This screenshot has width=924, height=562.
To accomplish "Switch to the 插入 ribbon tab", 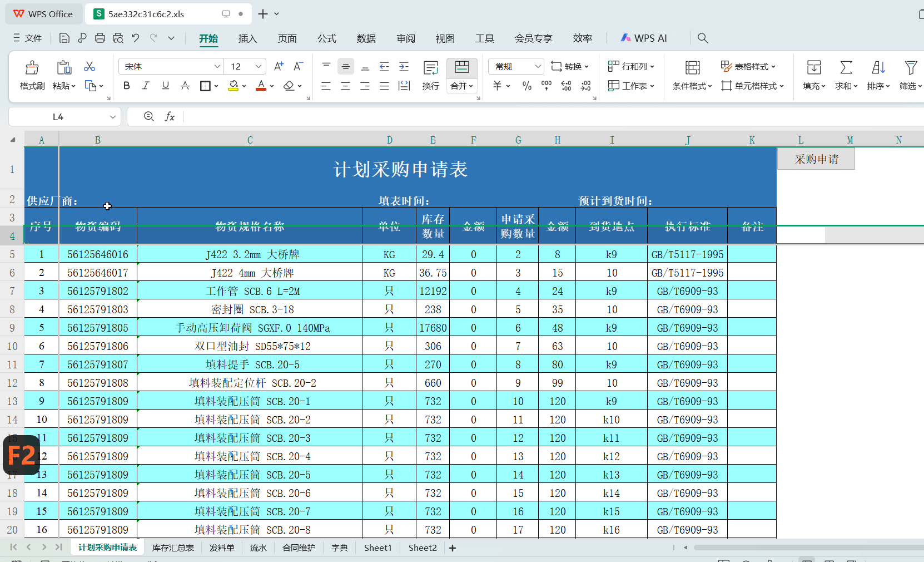I will point(247,38).
